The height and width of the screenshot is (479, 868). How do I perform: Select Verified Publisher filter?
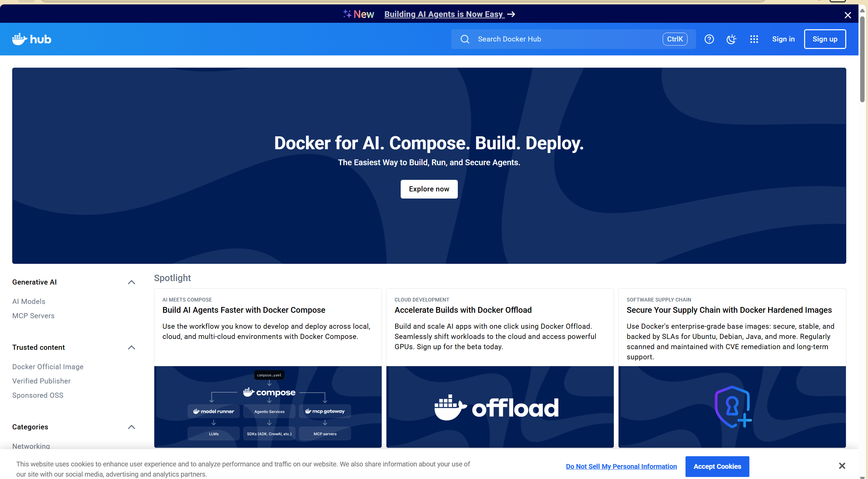pyautogui.click(x=41, y=381)
